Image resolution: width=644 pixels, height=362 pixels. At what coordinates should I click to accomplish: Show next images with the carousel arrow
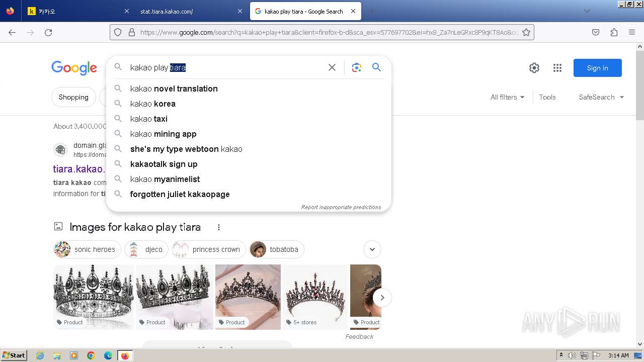tap(382, 298)
